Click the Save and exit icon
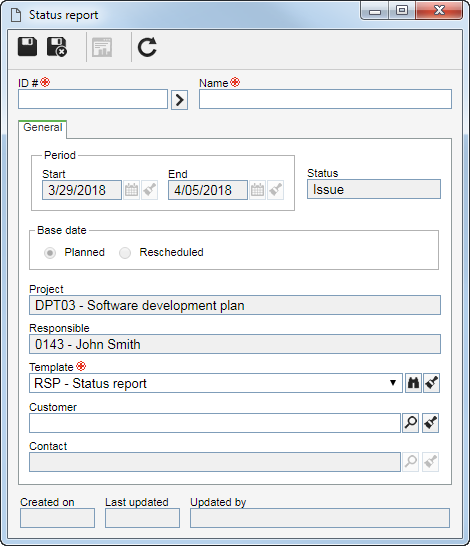The height and width of the screenshot is (546, 470). [x=57, y=47]
